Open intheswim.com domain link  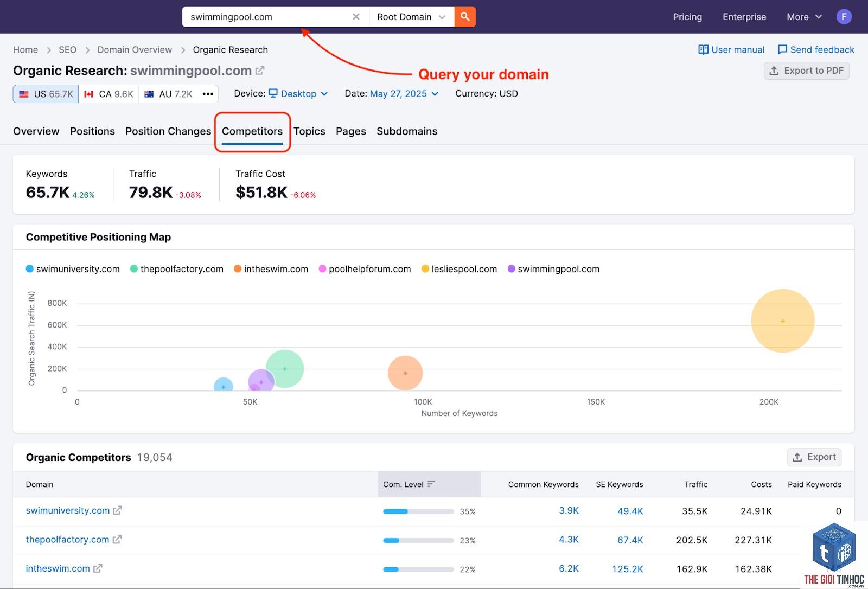pos(58,568)
